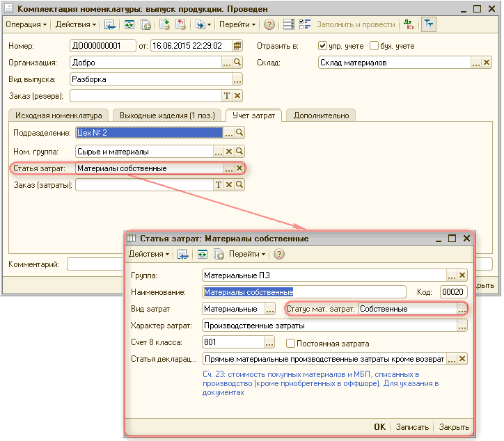Click the document structure list icon
This screenshot has height=441, width=504.
pyautogui.click(x=288, y=24)
